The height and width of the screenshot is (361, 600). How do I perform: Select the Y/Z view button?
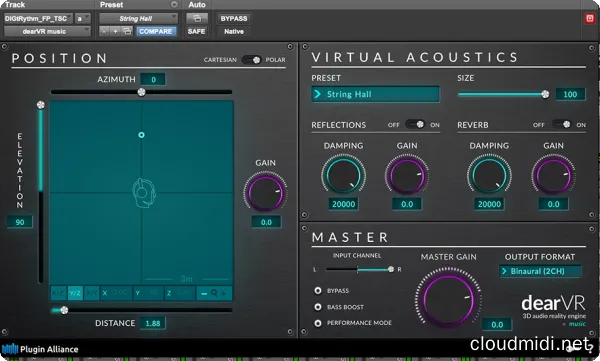tap(75, 293)
